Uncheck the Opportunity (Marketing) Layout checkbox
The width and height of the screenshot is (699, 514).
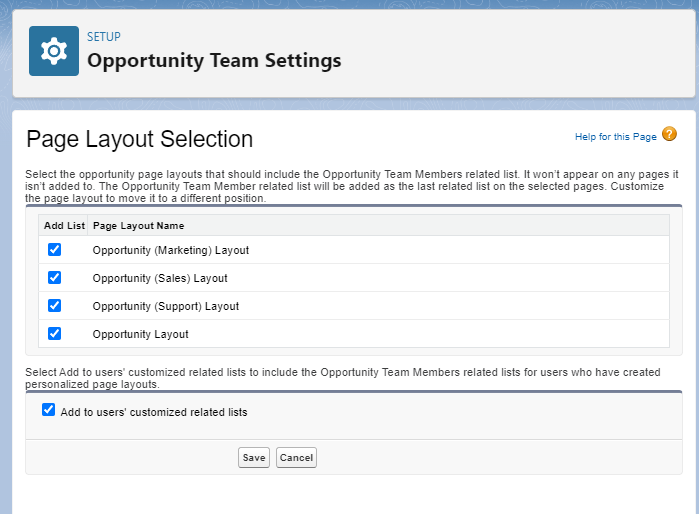pyautogui.click(x=55, y=250)
